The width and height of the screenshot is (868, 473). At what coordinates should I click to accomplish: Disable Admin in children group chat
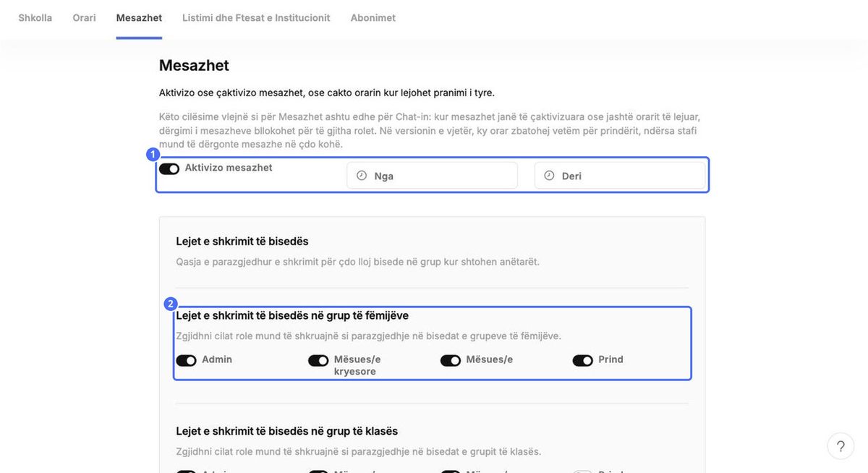pyautogui.click(x=186, y=360)
